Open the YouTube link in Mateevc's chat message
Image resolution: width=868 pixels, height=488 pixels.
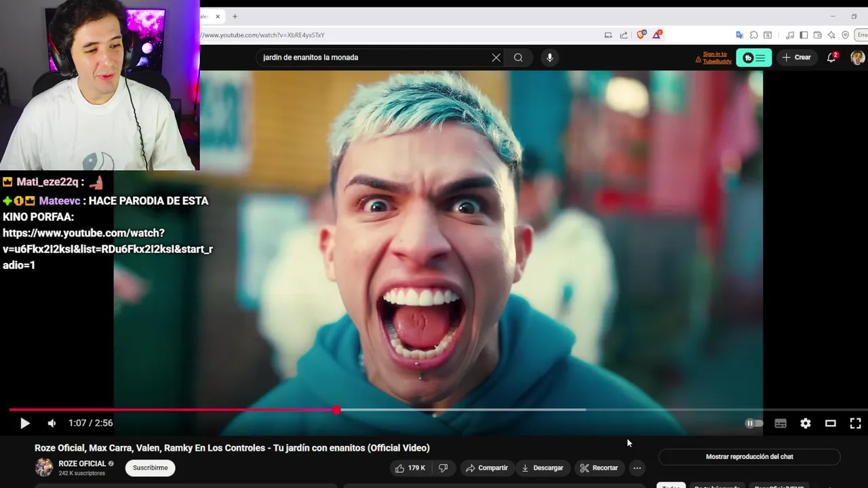pos(108,249)
